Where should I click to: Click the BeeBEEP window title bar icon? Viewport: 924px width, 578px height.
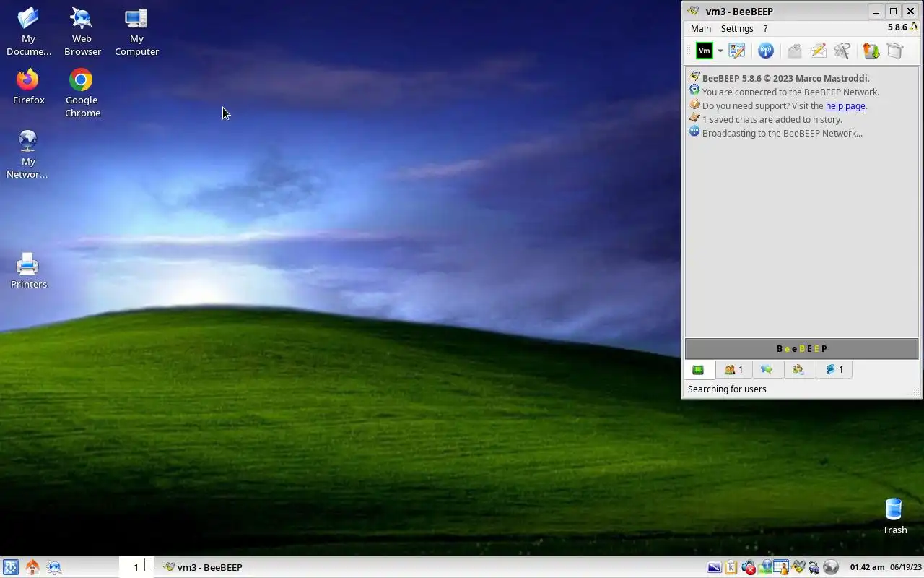click(x=693, y=11)
